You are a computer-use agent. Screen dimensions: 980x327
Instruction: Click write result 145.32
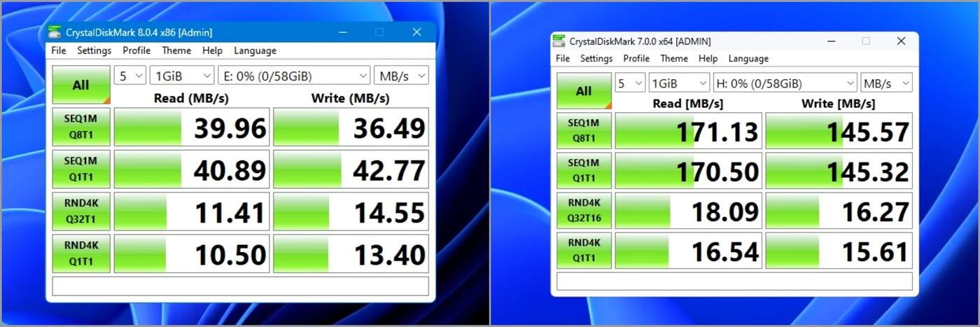[x=839, y=170]
